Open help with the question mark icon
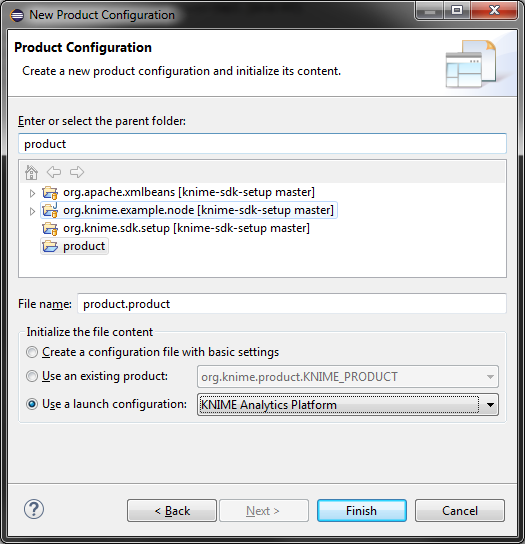Viewport: 525px width, 544px height. pos(34,509)
